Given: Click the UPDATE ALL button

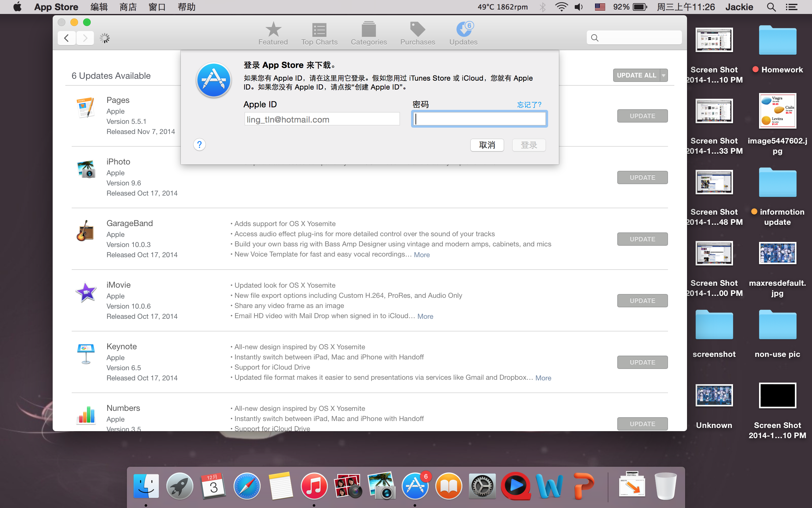Looking at the screenshot, I should click(636, 75).
